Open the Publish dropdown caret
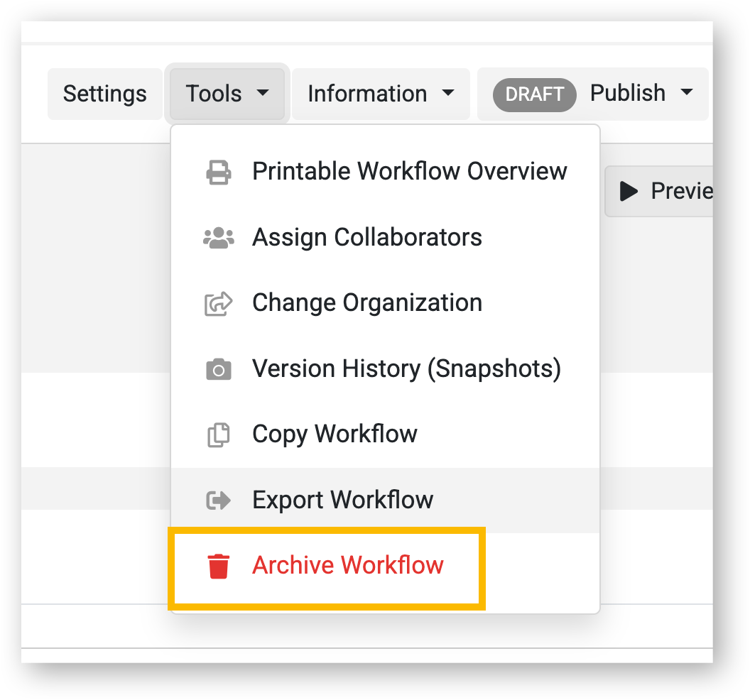Screen dimensions: 750x700 pyautogui.click(x=686, y=93)
